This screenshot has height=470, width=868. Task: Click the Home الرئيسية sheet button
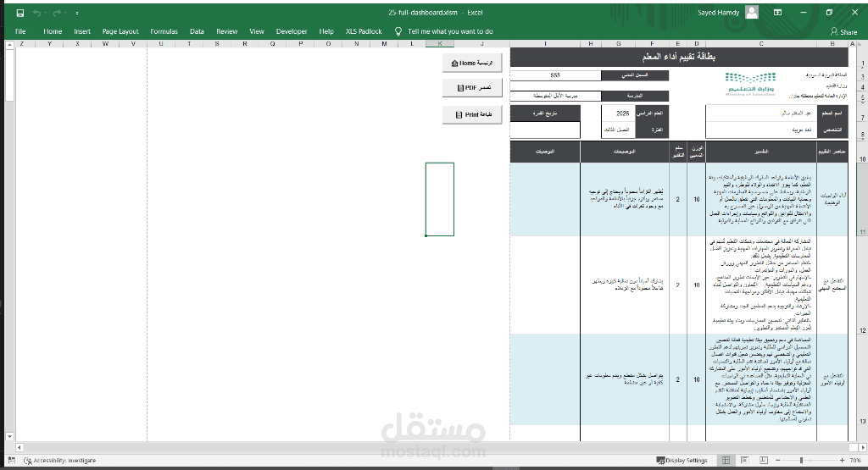pyautogui.click(x=472, y=63)
